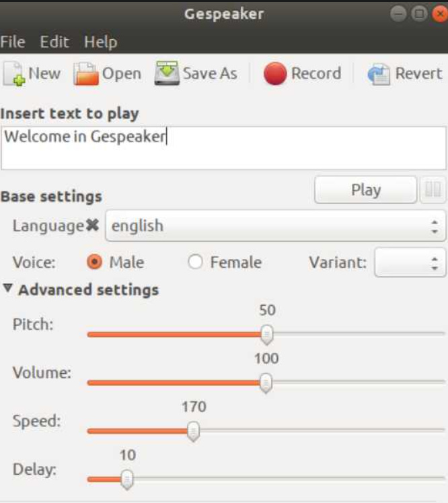Click the language clear X icon
The height and width of the screenshot is (503, 448).
point(93,225)
